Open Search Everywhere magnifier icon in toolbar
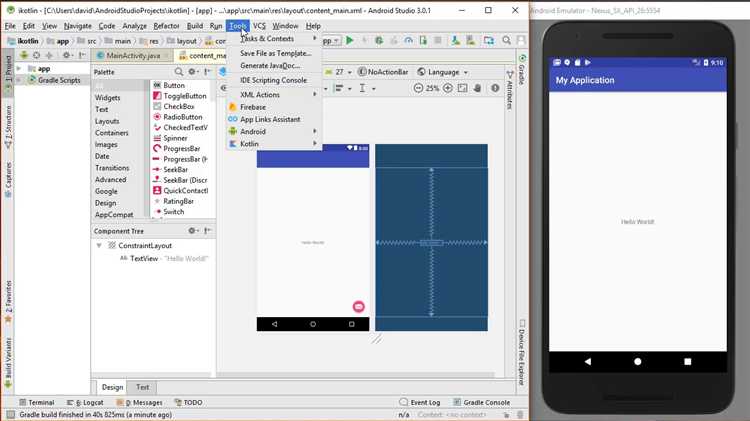This screenshot has width=750, height=421. [506, 41]
